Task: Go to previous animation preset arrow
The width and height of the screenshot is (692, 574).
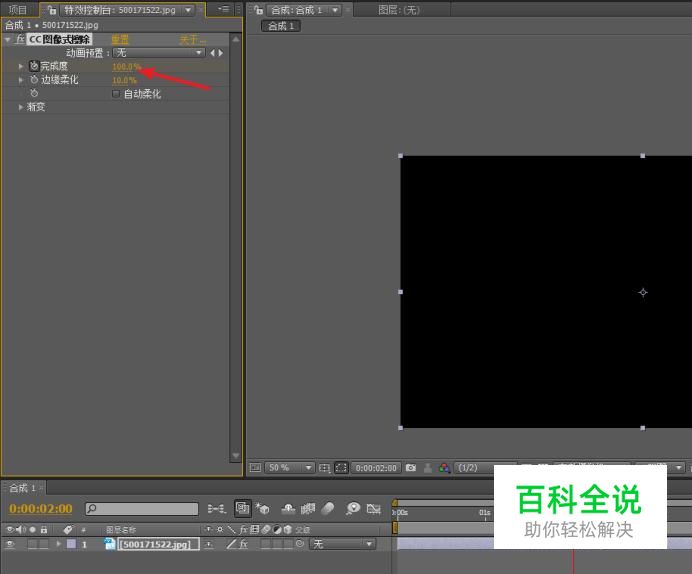Action: click(213, 53)
